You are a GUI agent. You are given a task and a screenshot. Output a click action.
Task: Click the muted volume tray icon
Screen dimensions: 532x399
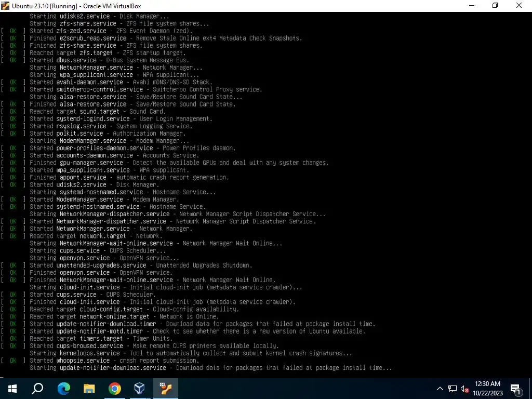[464, 389]
